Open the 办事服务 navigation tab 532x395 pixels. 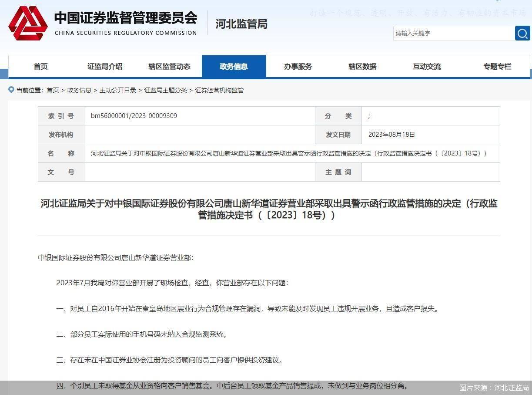pyautogui.click(x=298, y=67)
